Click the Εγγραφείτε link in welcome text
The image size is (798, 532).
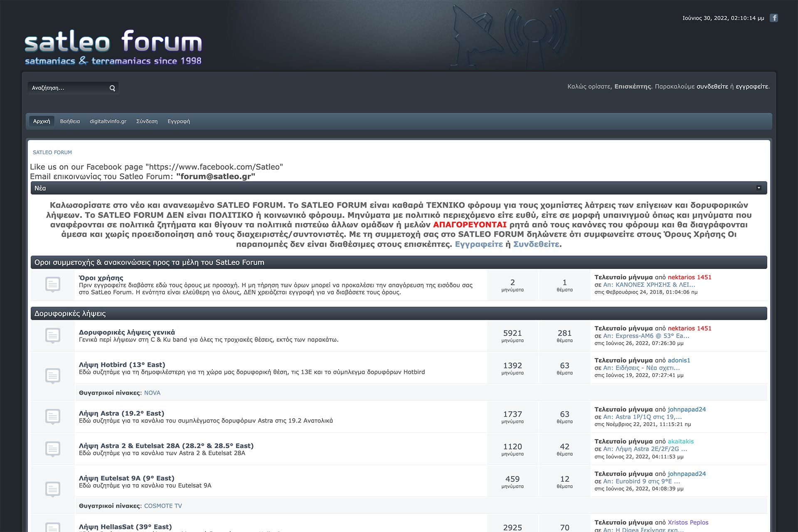(478, 244)
